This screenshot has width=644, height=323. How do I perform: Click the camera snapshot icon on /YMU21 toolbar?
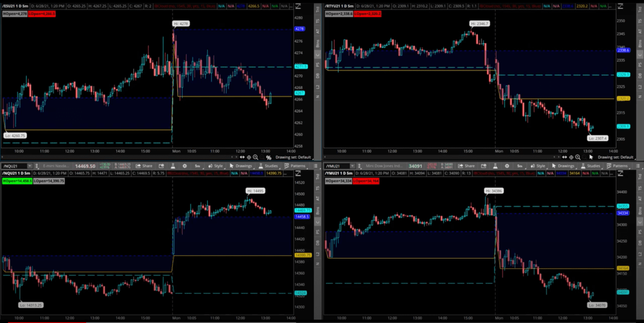(x=484, y=166)
